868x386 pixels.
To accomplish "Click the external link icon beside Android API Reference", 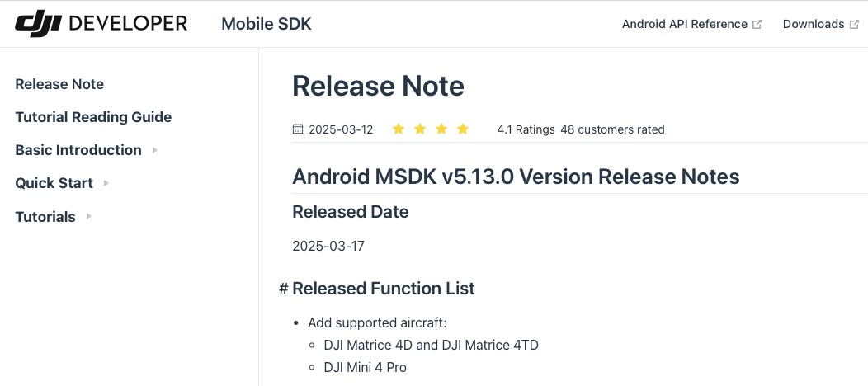I will pyautogui.click(x=757, y=25).
